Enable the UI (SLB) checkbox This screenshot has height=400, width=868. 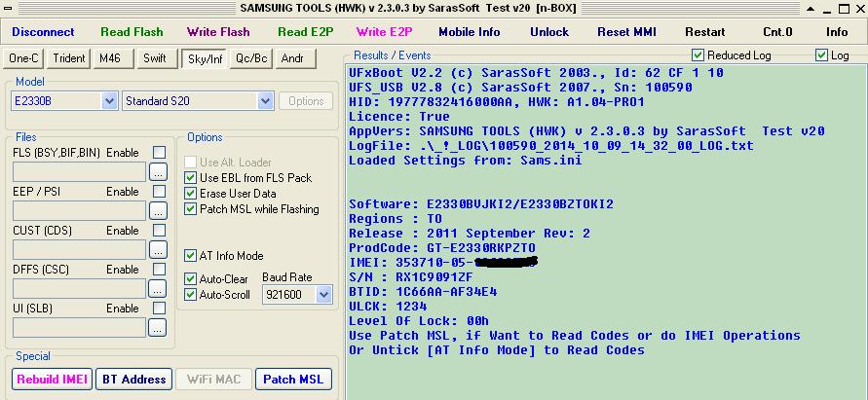tap(159, 309)
